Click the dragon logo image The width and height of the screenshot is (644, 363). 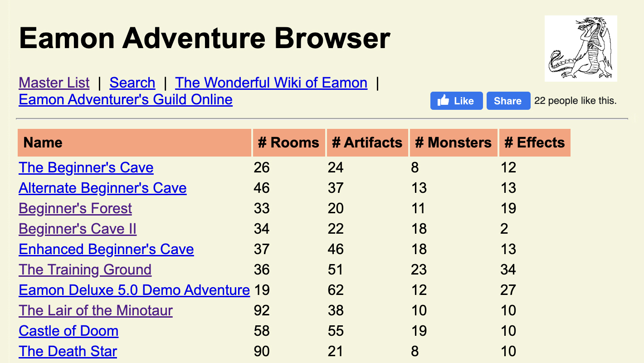pos(581,48)
